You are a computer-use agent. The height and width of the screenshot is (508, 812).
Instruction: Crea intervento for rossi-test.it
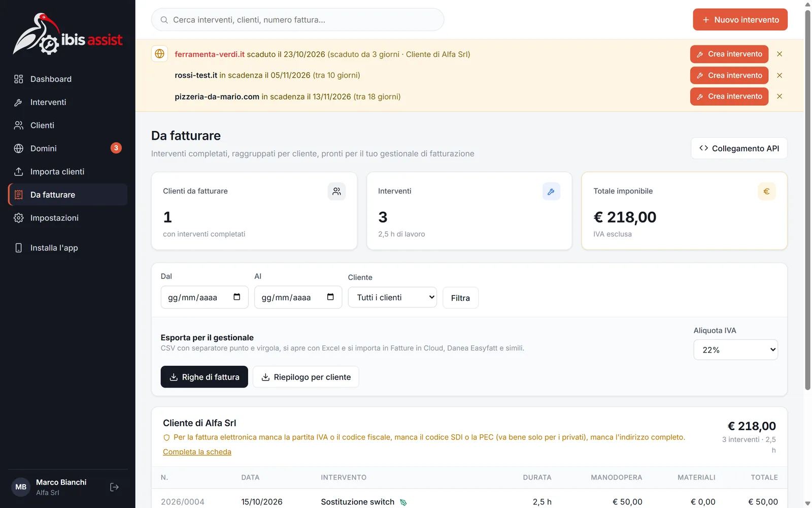point(729,75)
